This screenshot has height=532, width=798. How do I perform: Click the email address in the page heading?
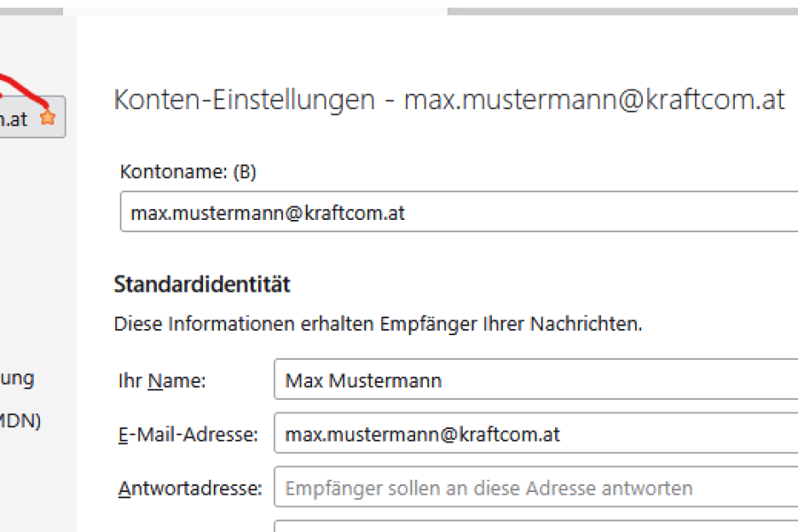[x=594, y=99]
